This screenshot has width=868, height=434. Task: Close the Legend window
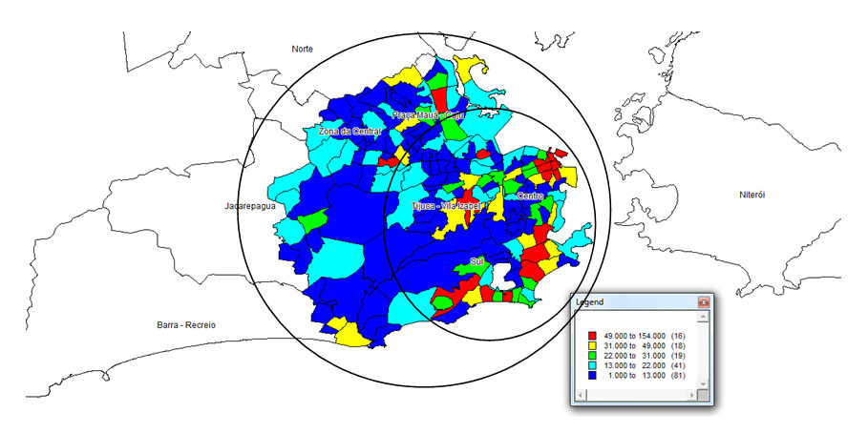[x=704, y=302]
